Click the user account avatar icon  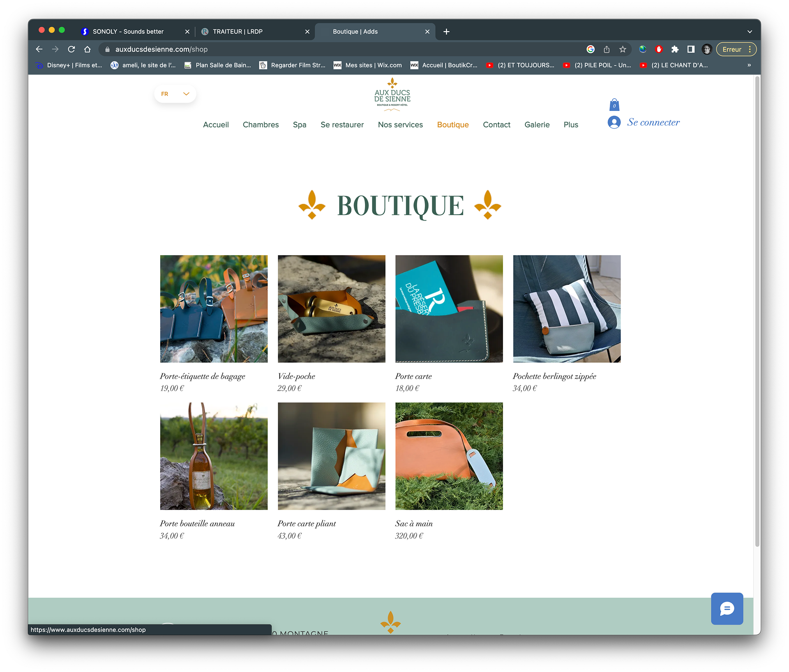coord(614,122)
